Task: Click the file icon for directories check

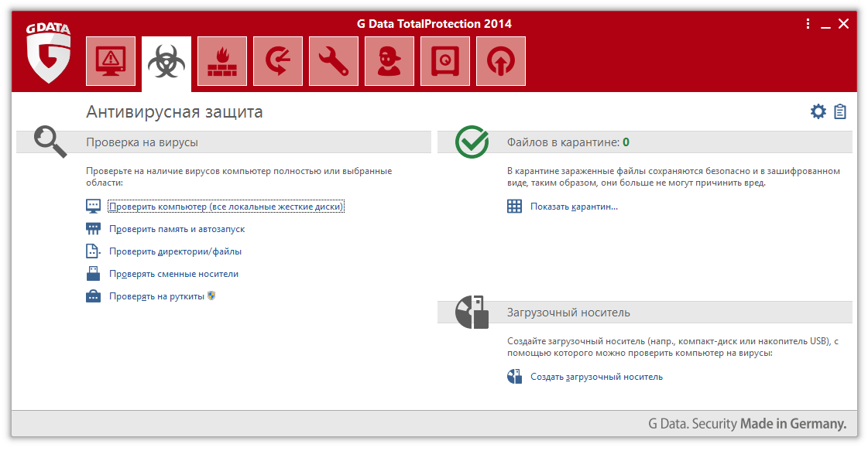Action: point(93,251)
